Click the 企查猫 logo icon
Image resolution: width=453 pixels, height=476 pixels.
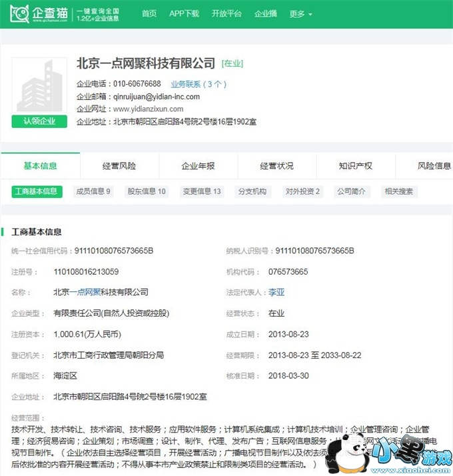click(19, 13)
